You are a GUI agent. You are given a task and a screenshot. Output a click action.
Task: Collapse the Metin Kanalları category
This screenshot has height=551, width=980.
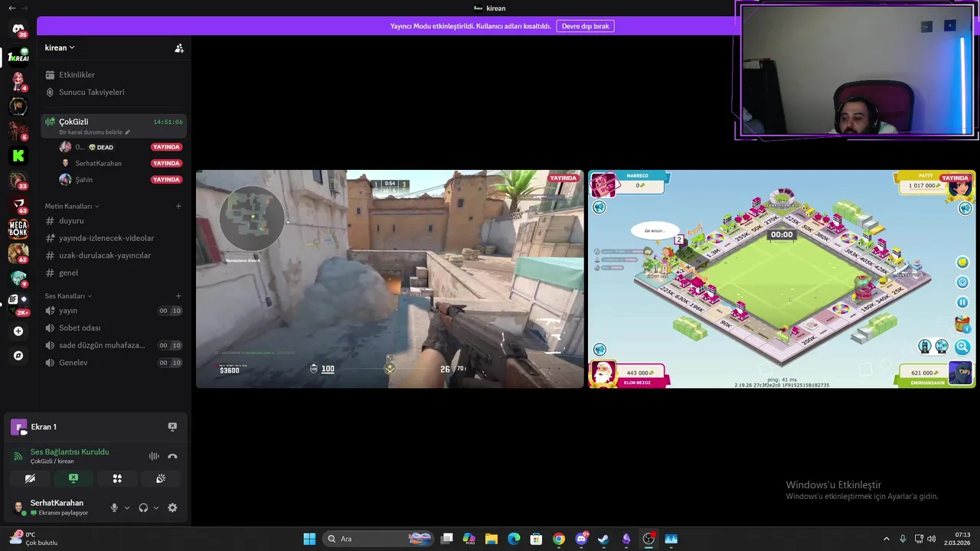[x=72, y=206]
